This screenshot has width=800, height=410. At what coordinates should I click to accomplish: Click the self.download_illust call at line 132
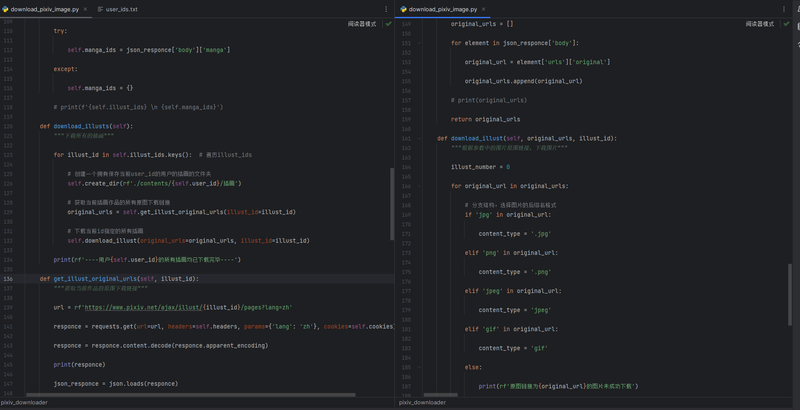pyautogui.click(x=188, y=241)
